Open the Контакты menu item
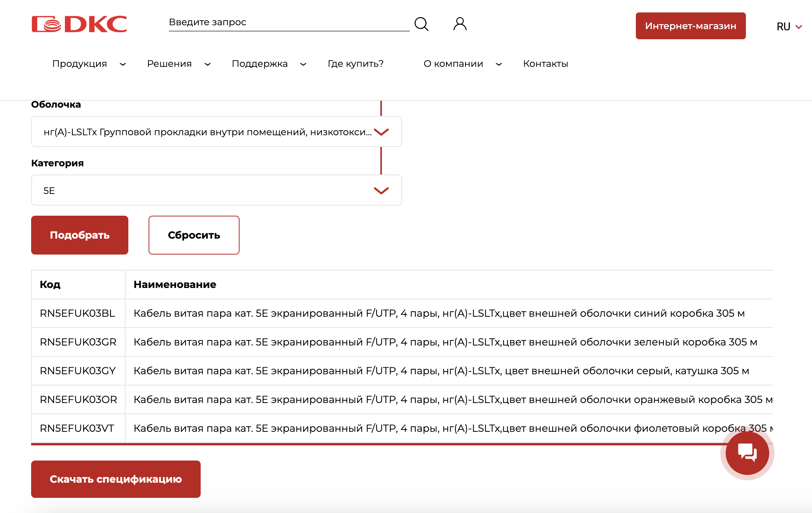 click(546, 64)
